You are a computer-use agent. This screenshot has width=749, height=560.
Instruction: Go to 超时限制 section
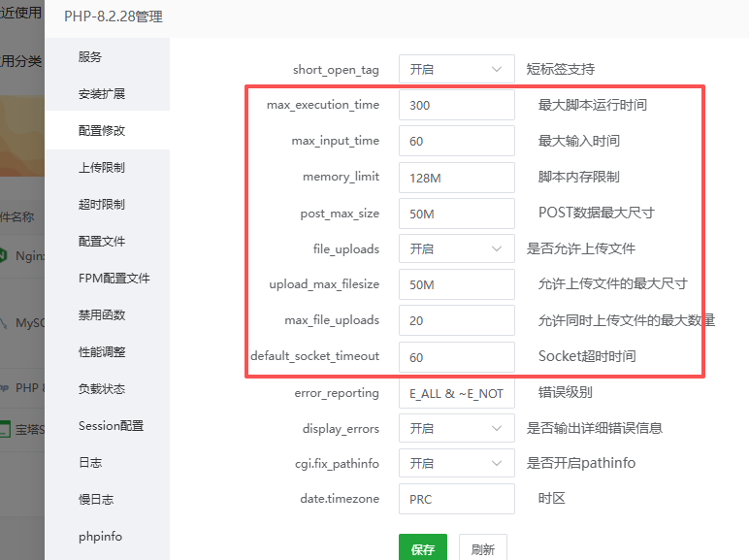point(102,204)
